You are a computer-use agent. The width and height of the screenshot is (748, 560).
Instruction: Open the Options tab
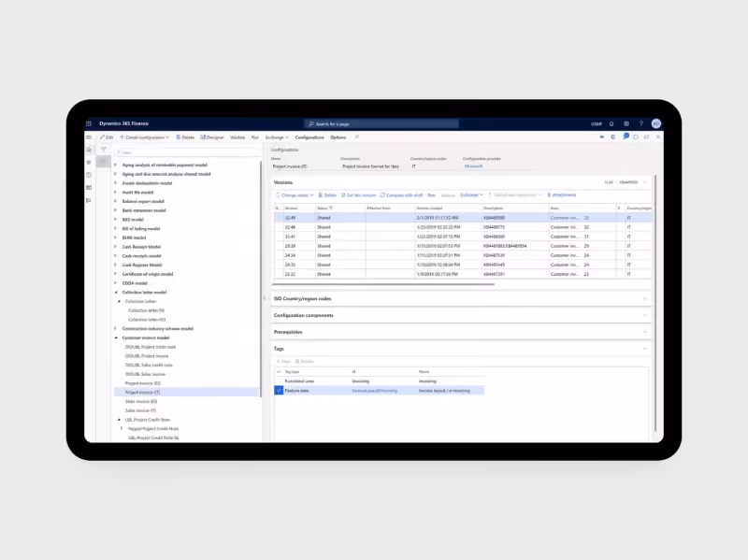pos(338,137)
